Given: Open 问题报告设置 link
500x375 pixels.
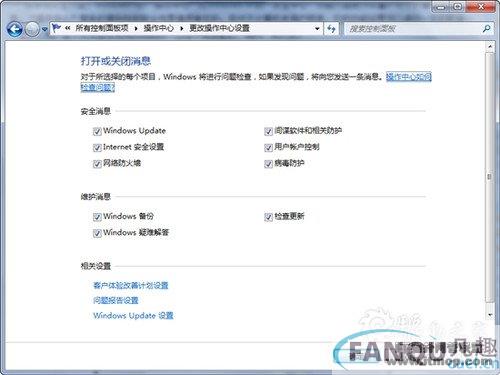Looking at the screenshot, I should pyautogui.click(x=116, y=300).
